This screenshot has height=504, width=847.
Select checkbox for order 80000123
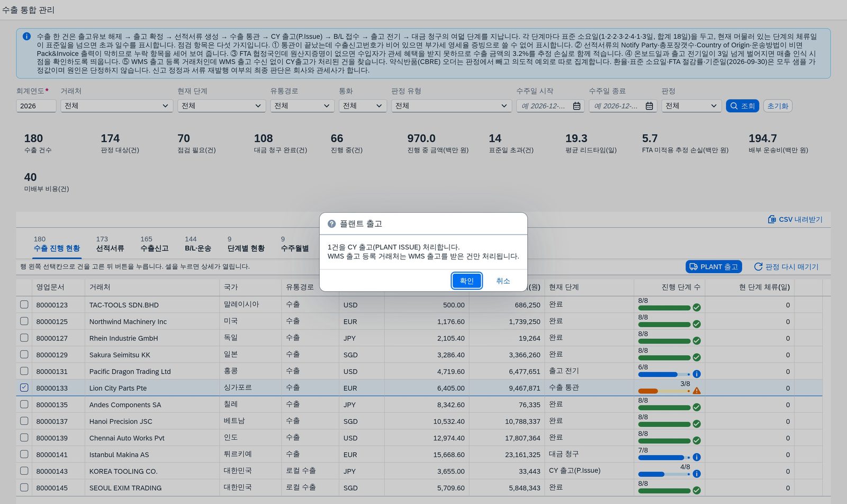pos(24,304)
